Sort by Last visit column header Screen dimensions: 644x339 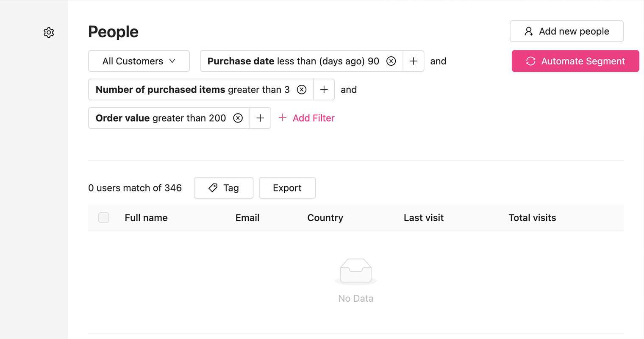pyautogui.click(x=424, y=218)
